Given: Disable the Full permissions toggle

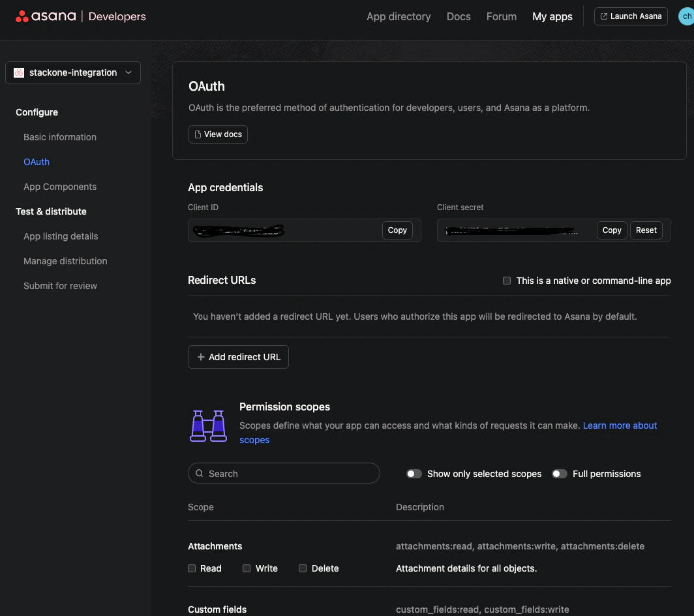Looking at the screenshot, I should pyautogui.click(x=560, y=474).
